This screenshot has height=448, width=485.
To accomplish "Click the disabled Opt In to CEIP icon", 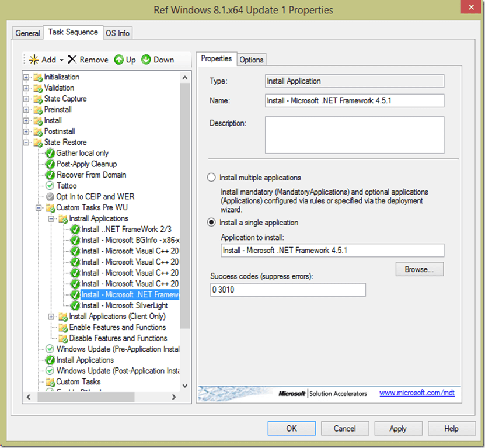I will (x=50, y=197).
